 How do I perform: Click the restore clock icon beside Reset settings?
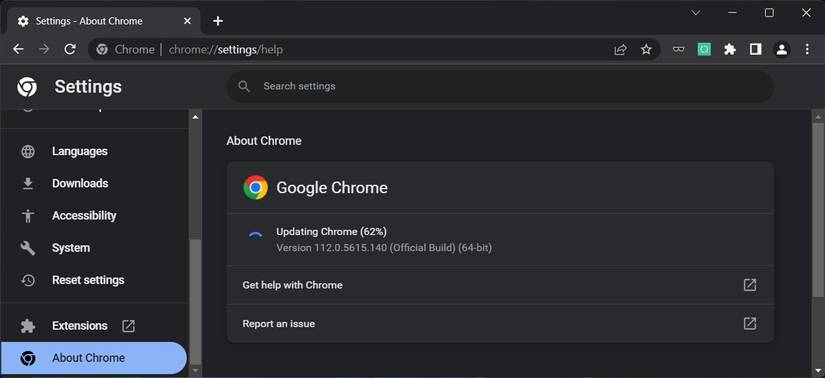(28, 280)
